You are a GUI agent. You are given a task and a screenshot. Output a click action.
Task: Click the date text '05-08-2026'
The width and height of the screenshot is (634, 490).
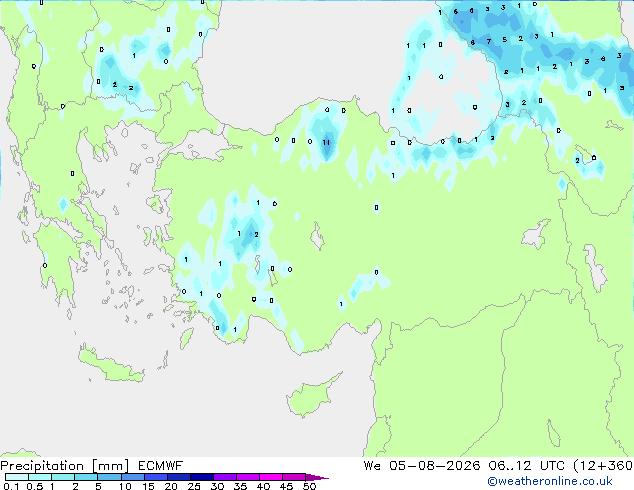pos(435,466)
